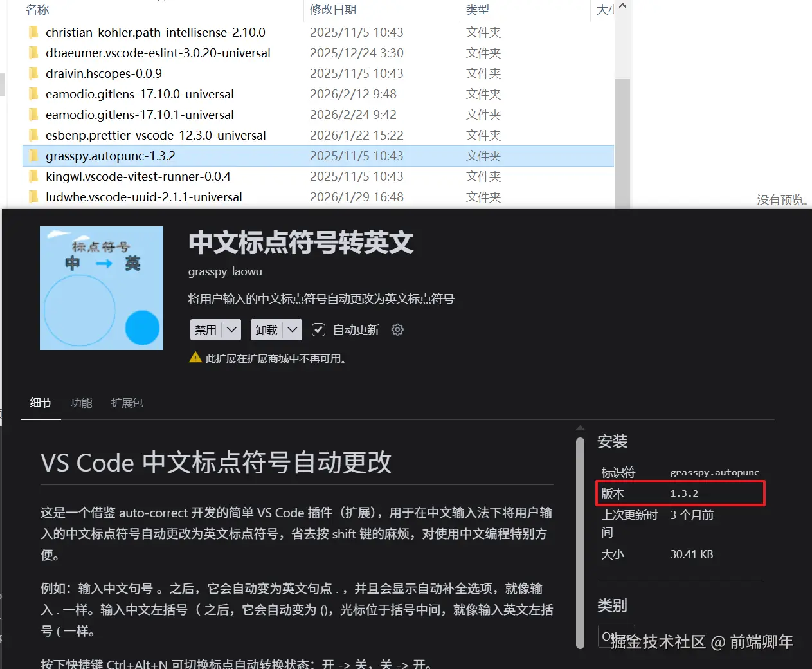The height and width of the screenshot is (669, 812).
Task: Click the size value 30.41 KB
Action: click(692, 554)
